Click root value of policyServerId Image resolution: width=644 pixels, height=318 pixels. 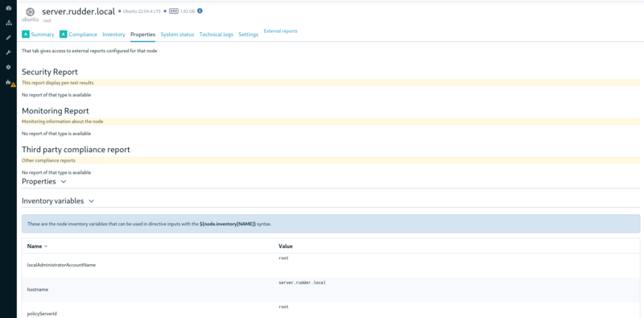(x=283, y=307)
